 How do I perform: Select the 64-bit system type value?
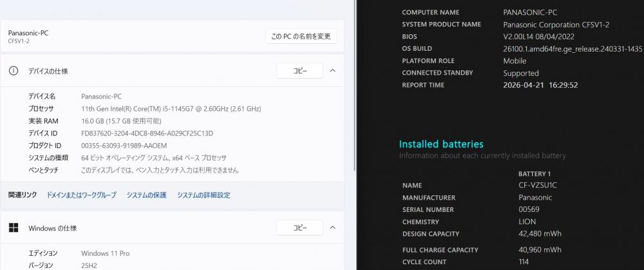(154, 158)
